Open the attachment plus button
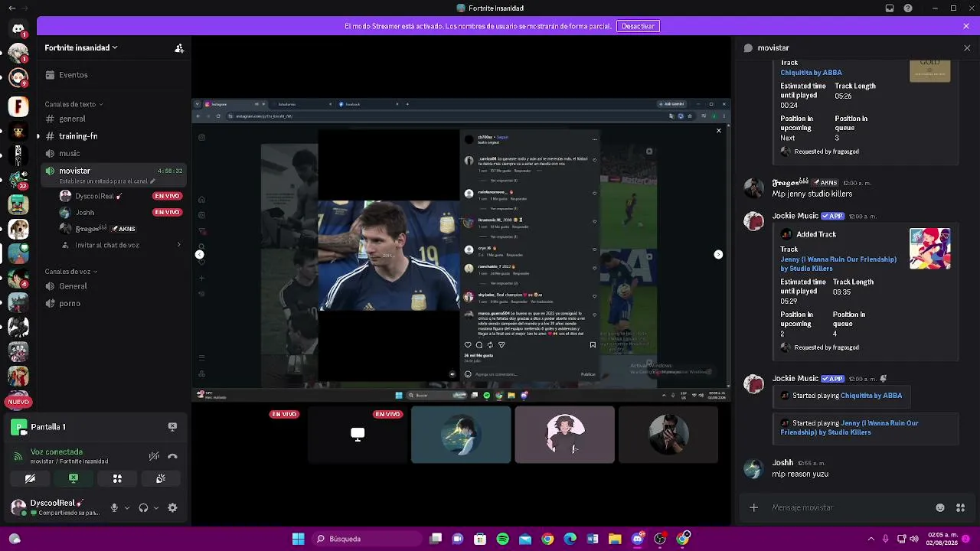This screenshot has height=551, width=980. pos(753,507)
